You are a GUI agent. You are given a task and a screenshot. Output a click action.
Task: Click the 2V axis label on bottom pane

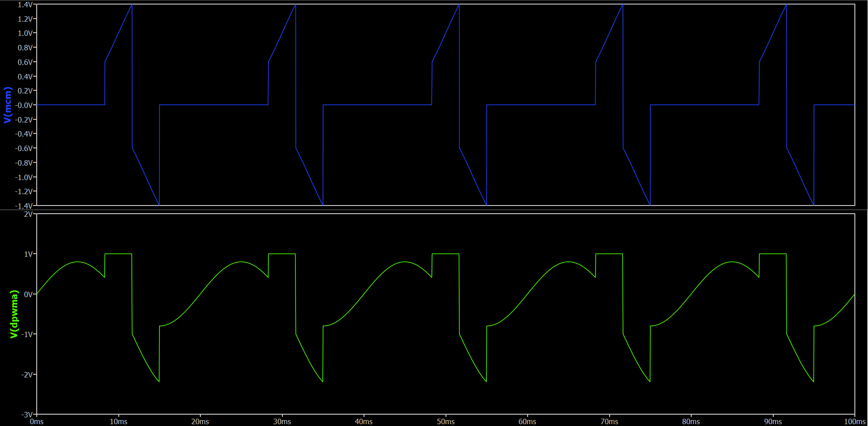[28, 213]
